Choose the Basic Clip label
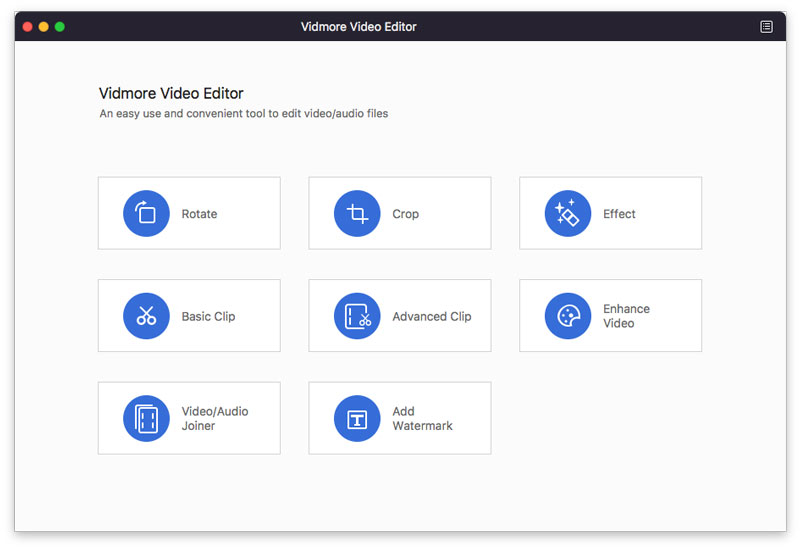The width and height of the screenshot is (800, 549). coord(208,316)
